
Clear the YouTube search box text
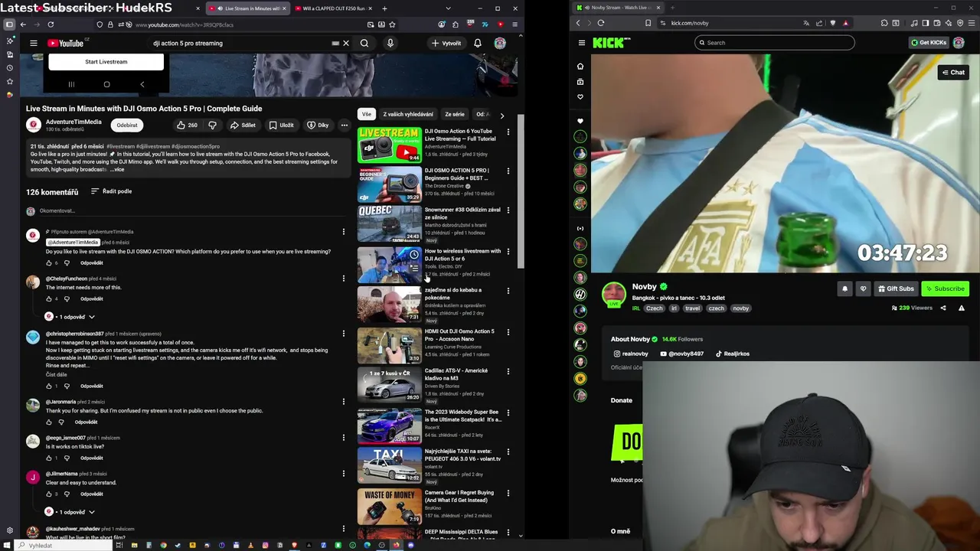click(345, 43)
